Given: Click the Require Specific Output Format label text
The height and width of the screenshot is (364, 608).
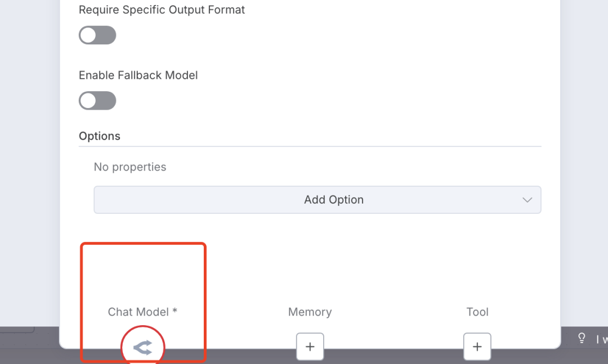Looking at the screenshot, I should pos(162,10).
